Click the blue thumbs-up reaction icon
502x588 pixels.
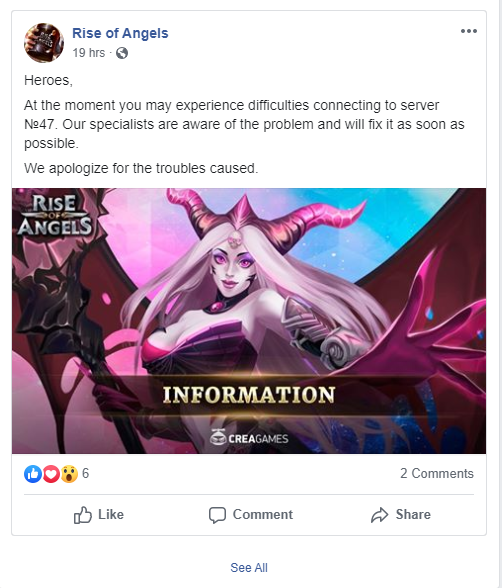[x=33, y=474]
